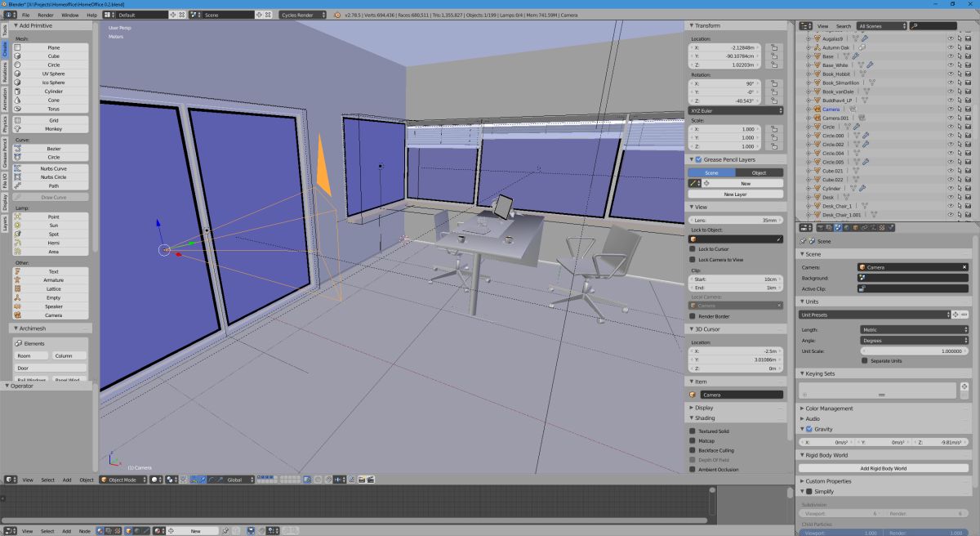This screenshot has width=980, height=536.
Task: Open the File menu
Action: pos(26,15)
